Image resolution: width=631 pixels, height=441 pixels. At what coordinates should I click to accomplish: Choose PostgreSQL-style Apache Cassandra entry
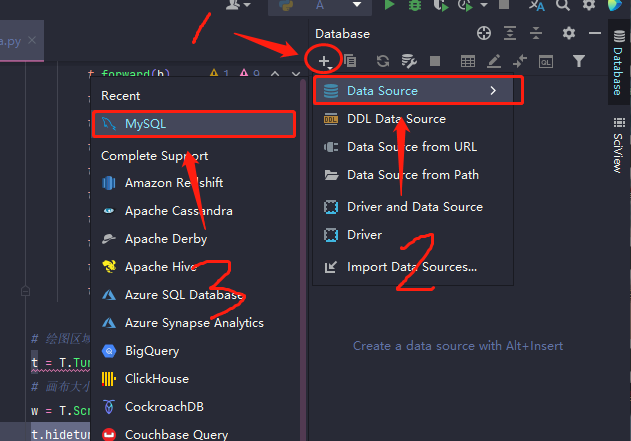[178, 211]
